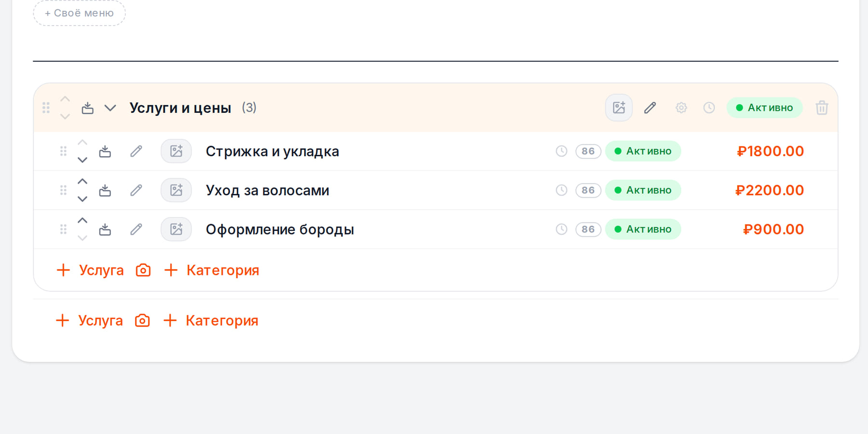Click the 86 badge of 'Оформление бороды'
The image size is (868, 434).
point(588,229)
